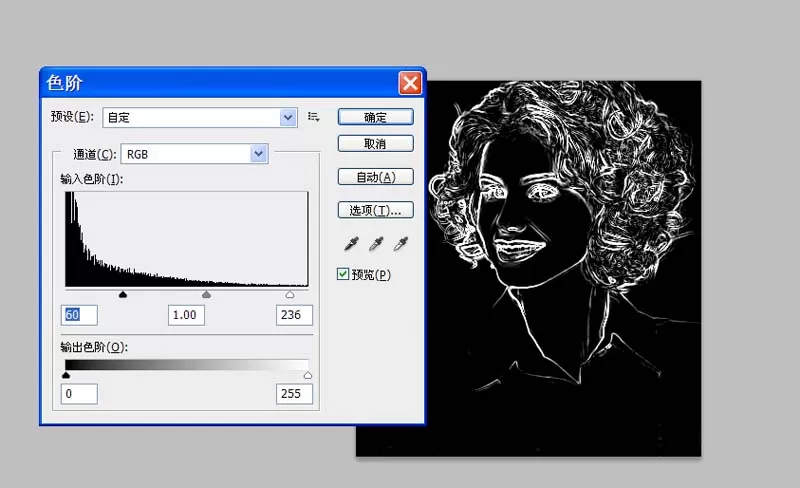
Task: Select the gray point eyedropper
Action: [376, 244]
